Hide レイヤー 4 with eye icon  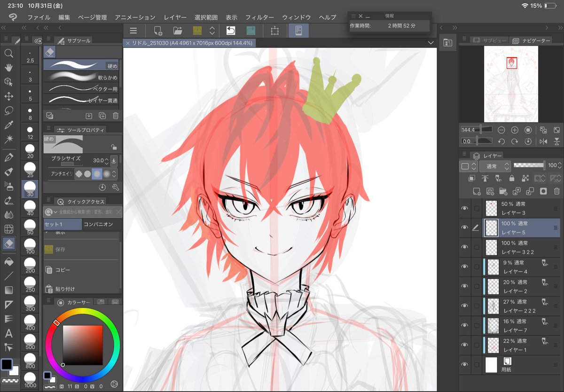(x=465, y=267)
